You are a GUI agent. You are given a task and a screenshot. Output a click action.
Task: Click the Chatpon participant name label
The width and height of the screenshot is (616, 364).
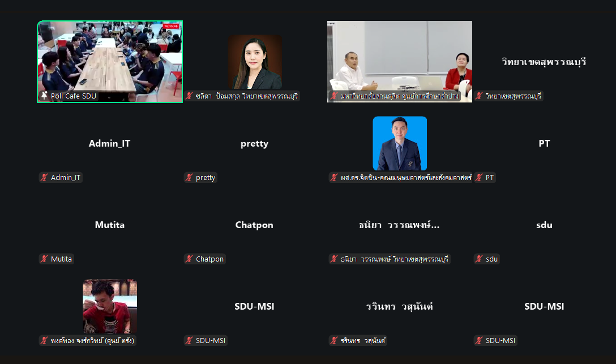point(210,259)
